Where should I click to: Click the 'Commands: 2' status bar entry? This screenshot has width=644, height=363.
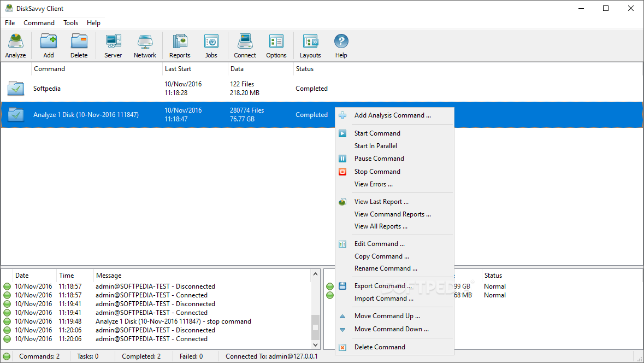pos(39,356)
